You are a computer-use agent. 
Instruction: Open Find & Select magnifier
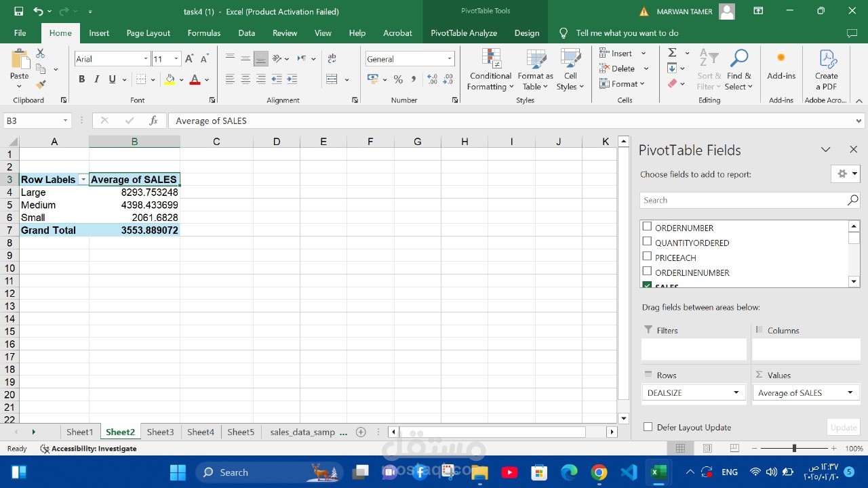click(x=739, y=70)
